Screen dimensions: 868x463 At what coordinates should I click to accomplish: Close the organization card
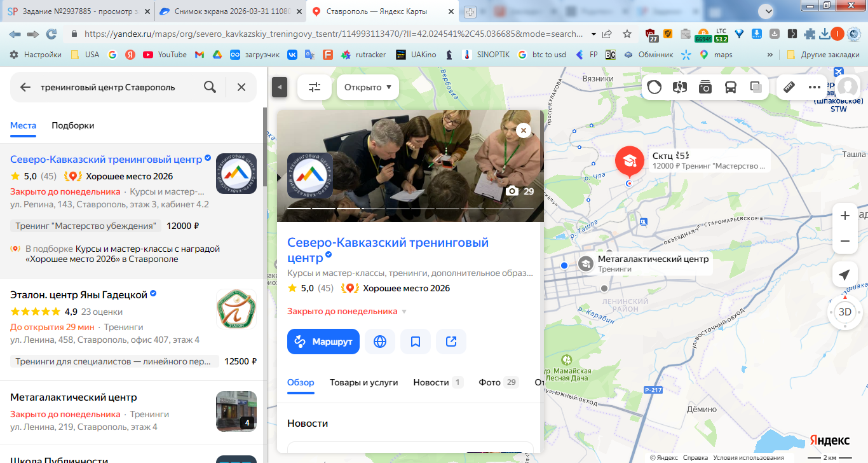(x=523, y=130)
